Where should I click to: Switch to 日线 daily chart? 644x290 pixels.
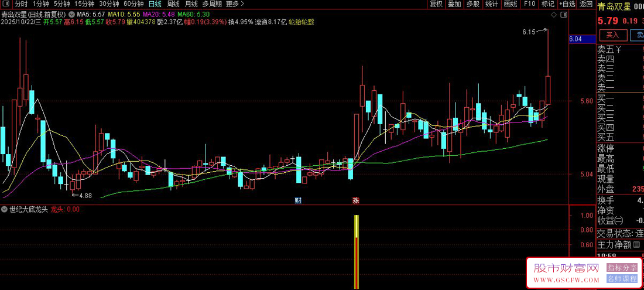pos(155,4)
